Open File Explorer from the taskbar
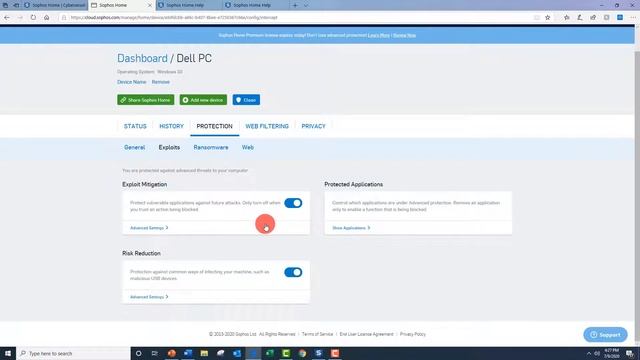This screenshot has width=640, height=360. tap(204, 353)
